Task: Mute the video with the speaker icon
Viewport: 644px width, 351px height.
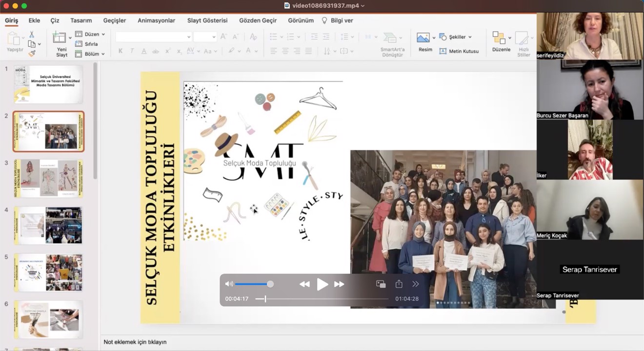Action: click(x=229, y=284)
